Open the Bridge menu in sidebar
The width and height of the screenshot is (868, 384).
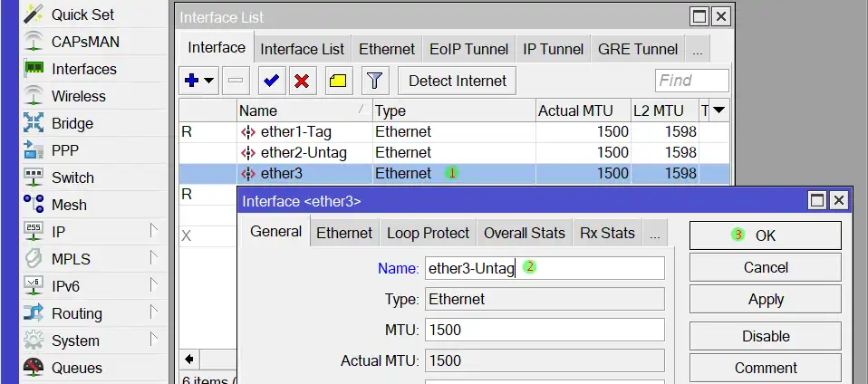pos(72,123)
